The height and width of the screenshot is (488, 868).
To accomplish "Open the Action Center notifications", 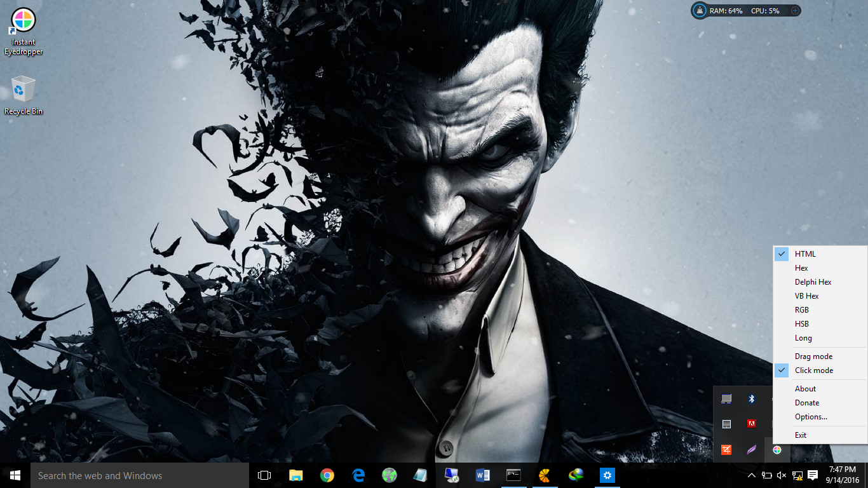I will (813, 475).
